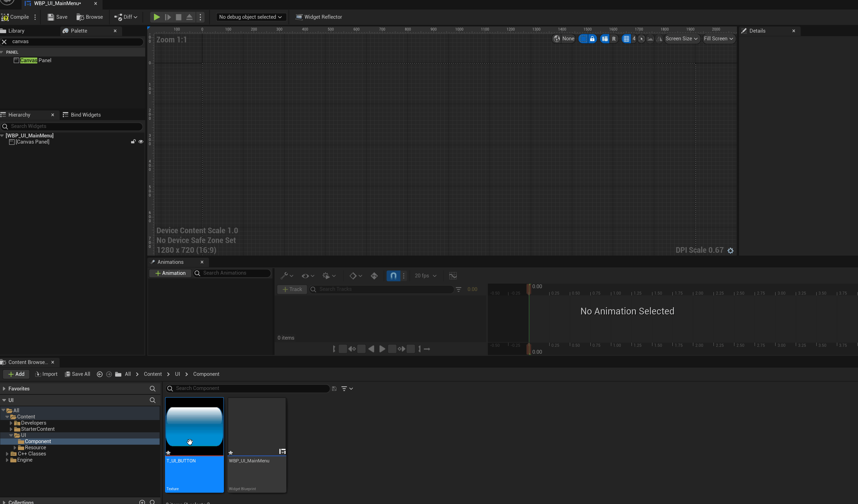Open the sequencer curve editor icon

coord(452,276)
